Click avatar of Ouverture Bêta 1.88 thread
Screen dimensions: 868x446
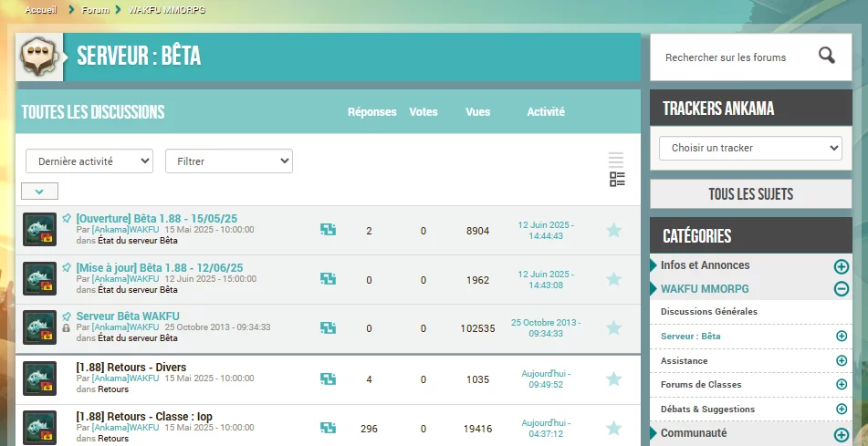[x=39, y=230]
